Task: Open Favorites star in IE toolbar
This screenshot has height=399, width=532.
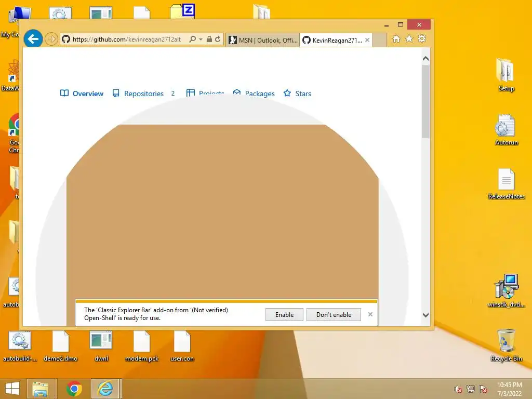Action: [x=409, y=39]
